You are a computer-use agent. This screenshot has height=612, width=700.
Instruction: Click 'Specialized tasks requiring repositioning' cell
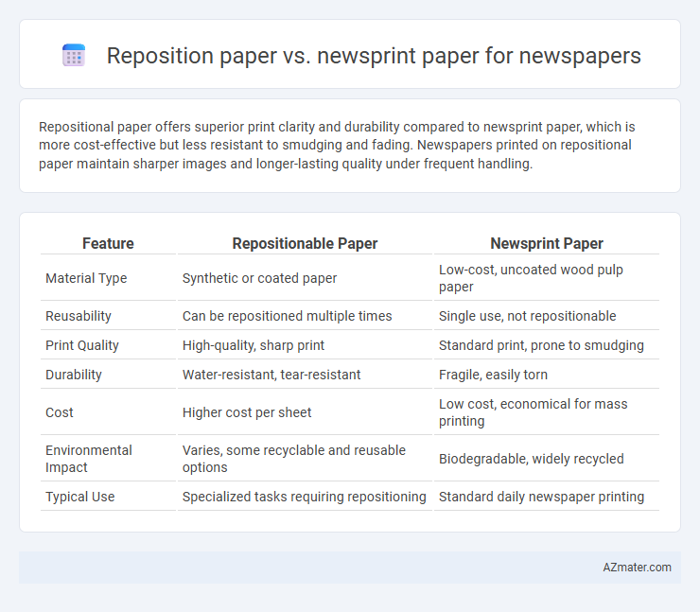pos(304,497)
